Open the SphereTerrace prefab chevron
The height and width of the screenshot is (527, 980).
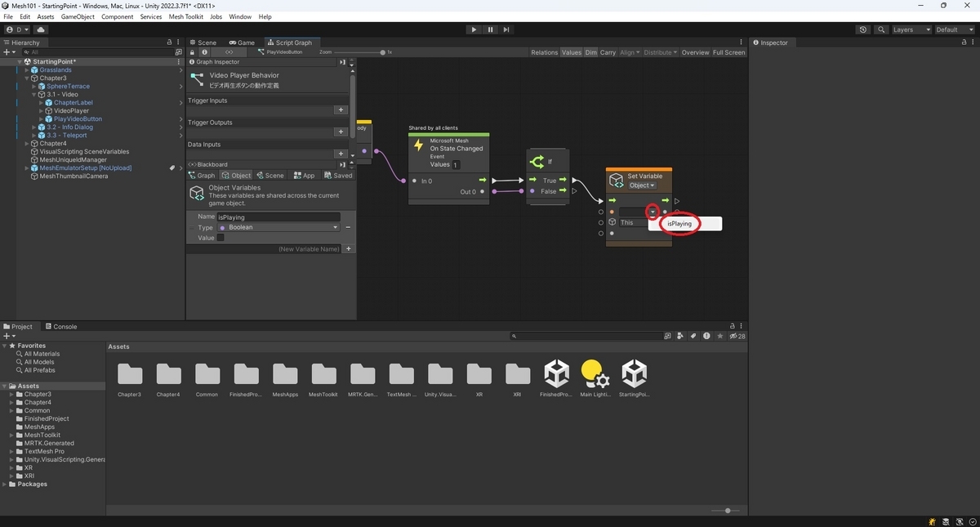tap(181, 87)
